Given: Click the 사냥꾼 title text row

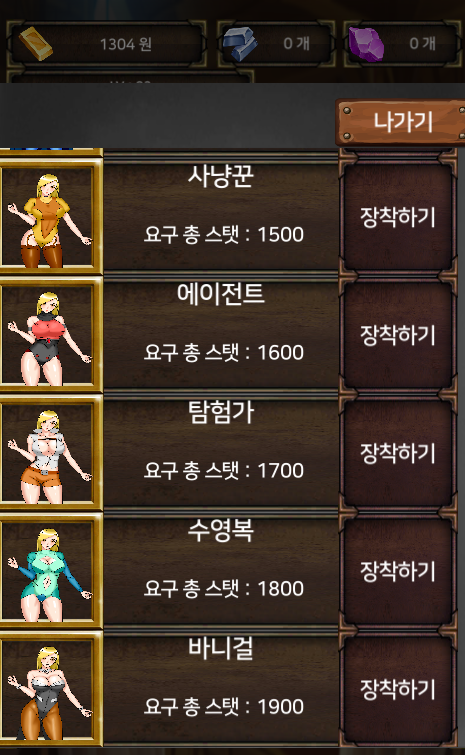Looking at the screenshot, I should [x=220, y=176].
